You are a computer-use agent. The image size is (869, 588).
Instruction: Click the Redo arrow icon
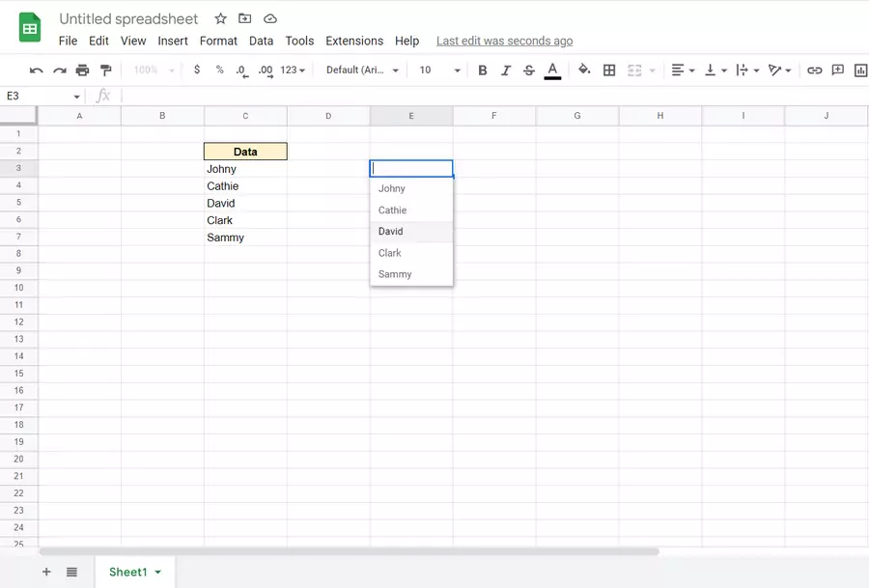point(59,70)
